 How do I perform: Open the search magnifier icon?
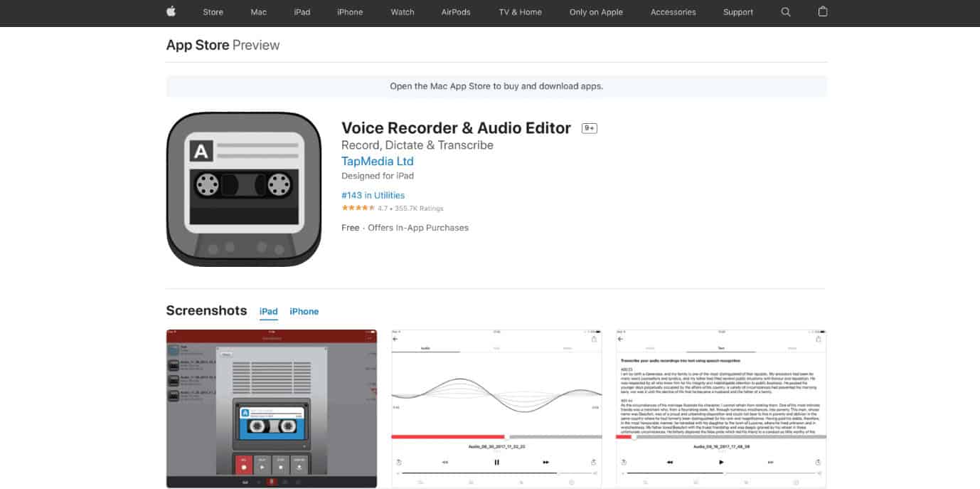coord(786,12)
